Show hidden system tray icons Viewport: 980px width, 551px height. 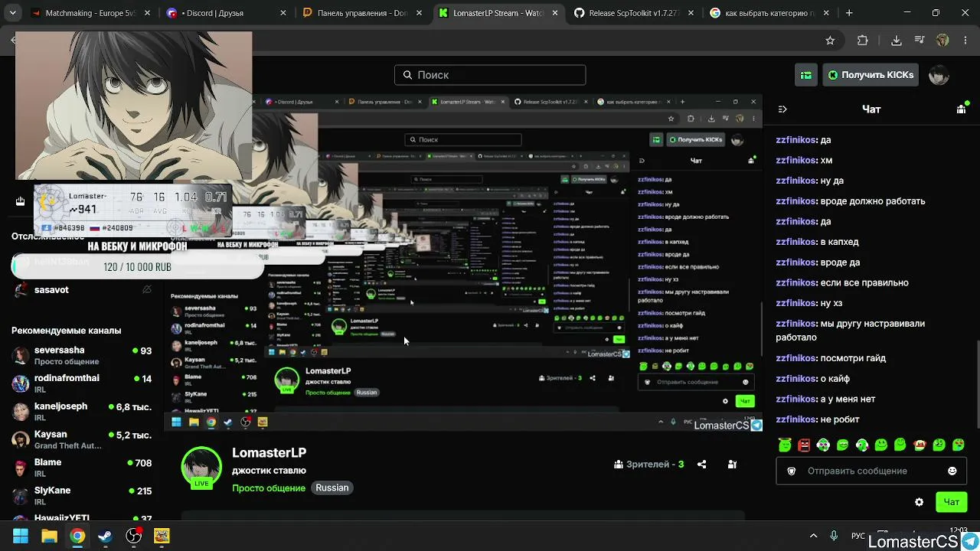tap(813, 536)
